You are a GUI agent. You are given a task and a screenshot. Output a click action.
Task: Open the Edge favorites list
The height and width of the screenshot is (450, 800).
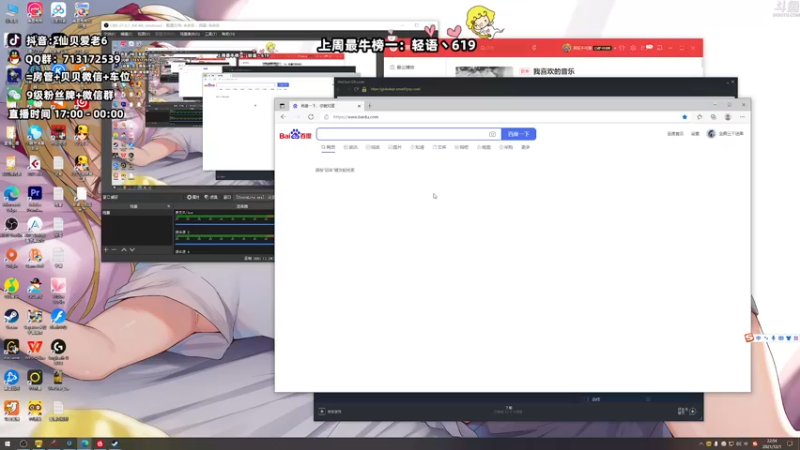pos(699,117)
